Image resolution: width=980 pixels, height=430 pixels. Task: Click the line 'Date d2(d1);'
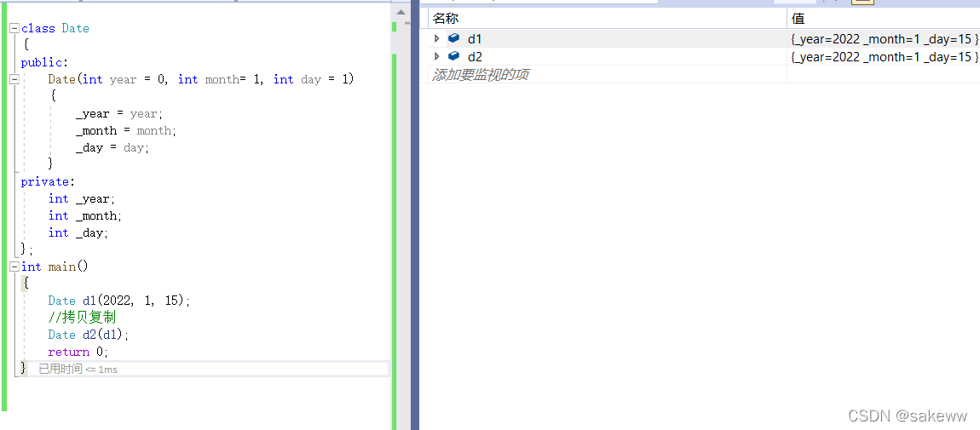[x=88, y=335]
